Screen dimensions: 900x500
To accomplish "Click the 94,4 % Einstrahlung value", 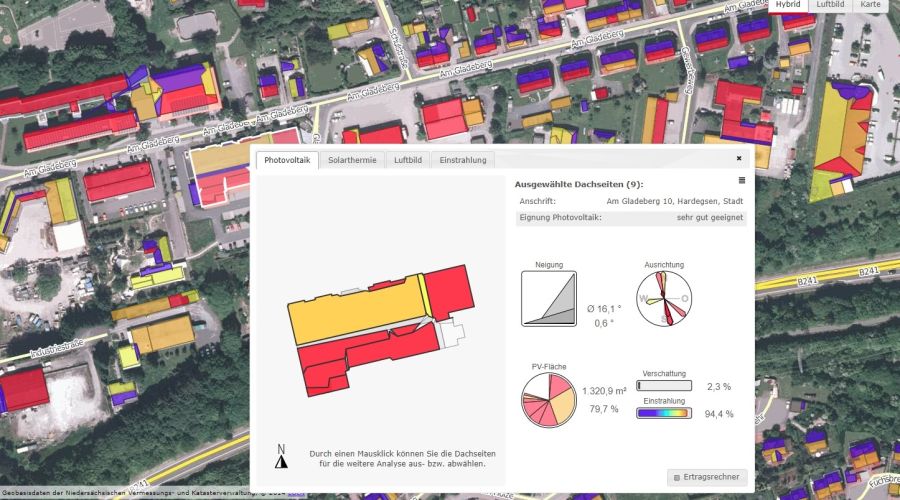I will point(719,414).
